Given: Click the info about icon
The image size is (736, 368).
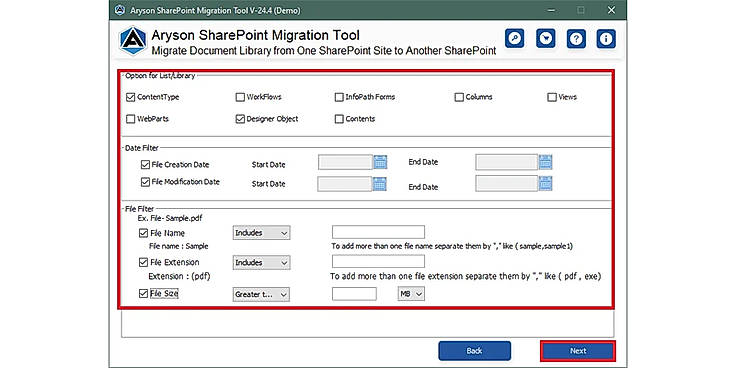Looking at the screenshot, I should (x=606, y=38).
